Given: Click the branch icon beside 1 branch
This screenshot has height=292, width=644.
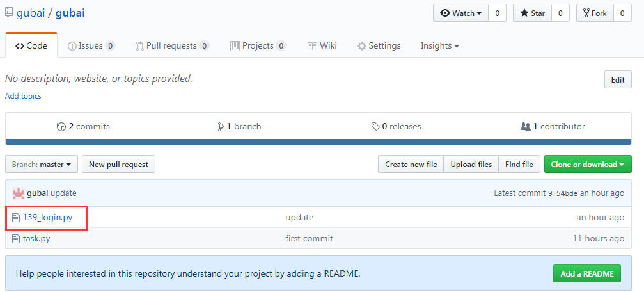Looking at the screenshot, I should point(221,127).
